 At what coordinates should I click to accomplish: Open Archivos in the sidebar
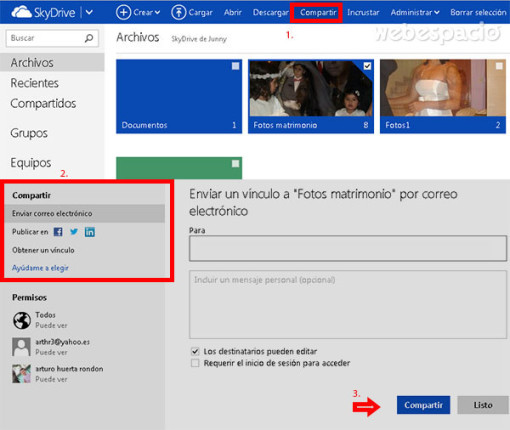click(x=52, y=62)
